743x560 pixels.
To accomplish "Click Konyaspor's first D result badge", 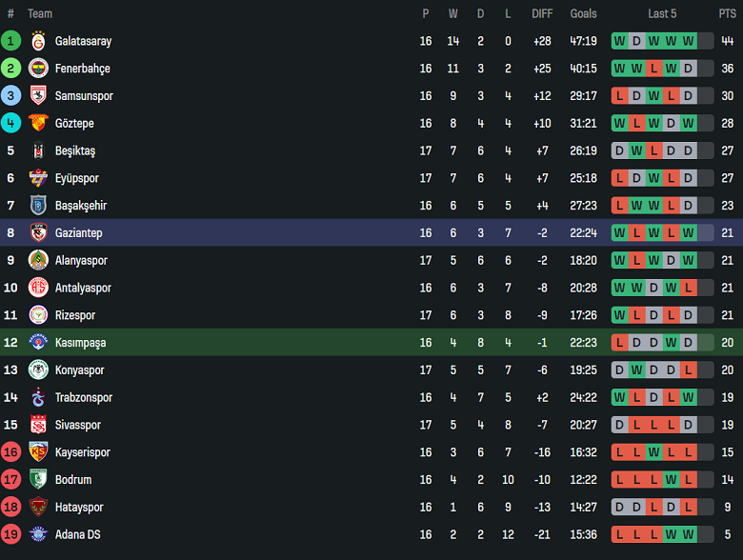I will pos(619,370).
